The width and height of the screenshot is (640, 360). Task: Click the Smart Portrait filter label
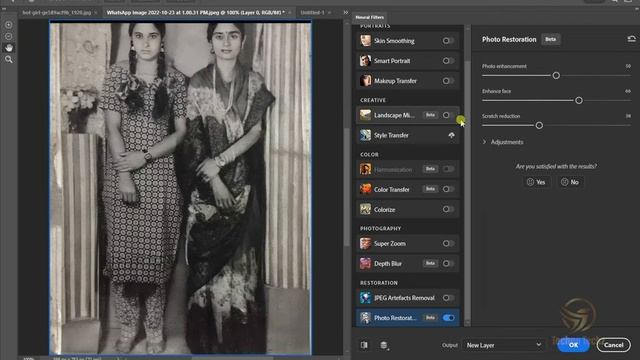pos(392,61)
